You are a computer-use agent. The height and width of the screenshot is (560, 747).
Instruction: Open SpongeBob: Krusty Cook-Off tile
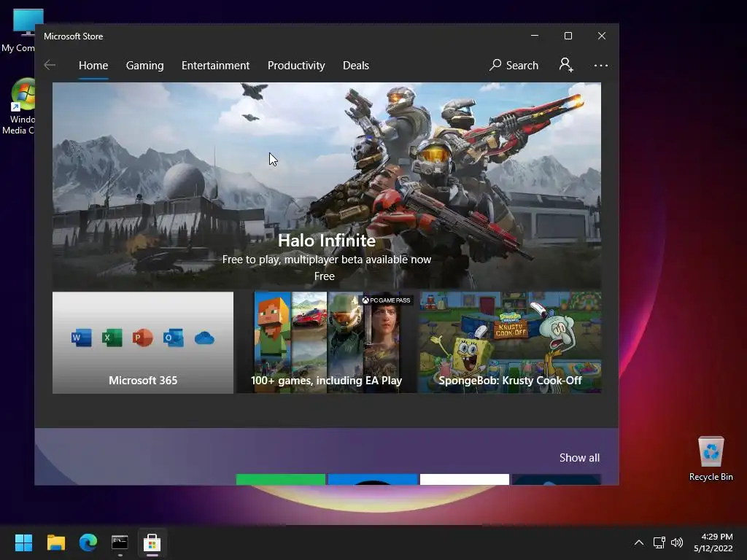coord(510,343)
